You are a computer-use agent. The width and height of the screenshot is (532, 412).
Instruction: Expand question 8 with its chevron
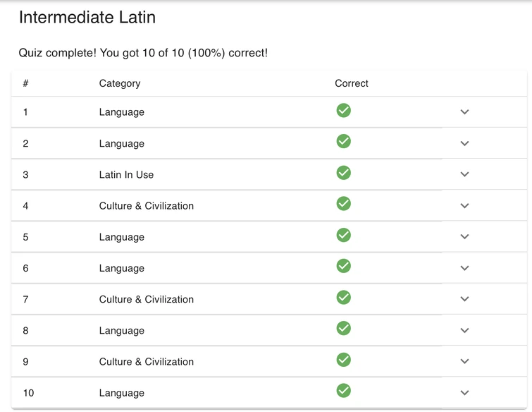click(464, 330)
